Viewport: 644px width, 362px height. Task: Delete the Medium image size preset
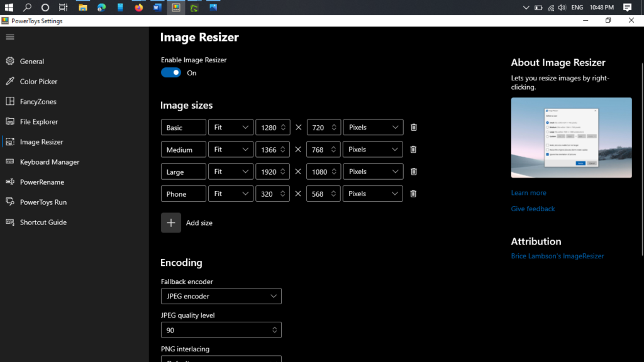pyautogui.click(x=413, y=150)
